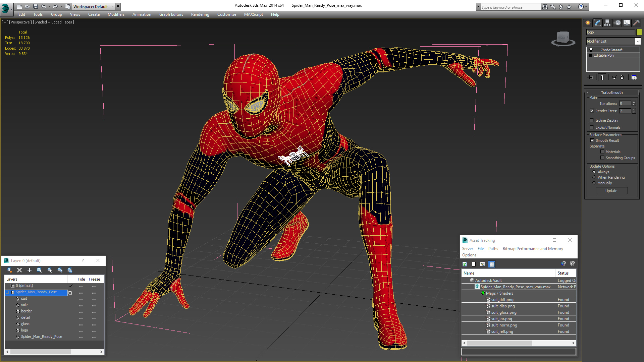
Task: Select the Manually update radio button
Action: click(594, 183)
